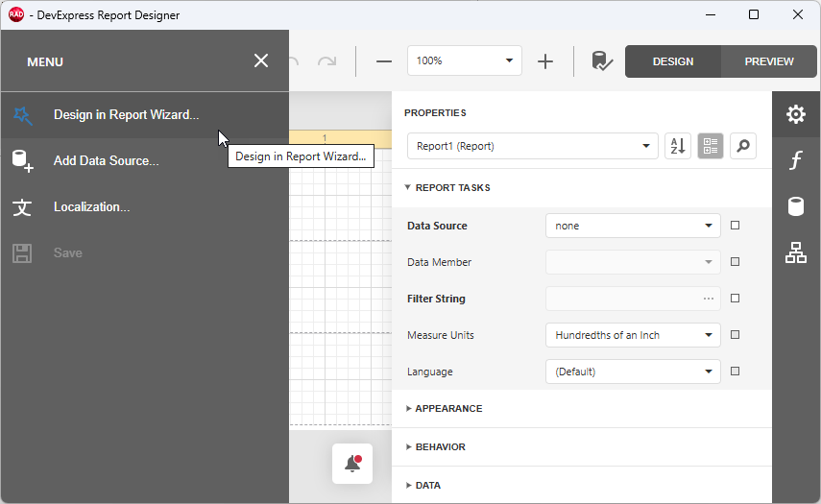This screenshot has height=504, width=821.
Task: Click the PROPERTIES panel heading
Action: click(x=435, y=113)
